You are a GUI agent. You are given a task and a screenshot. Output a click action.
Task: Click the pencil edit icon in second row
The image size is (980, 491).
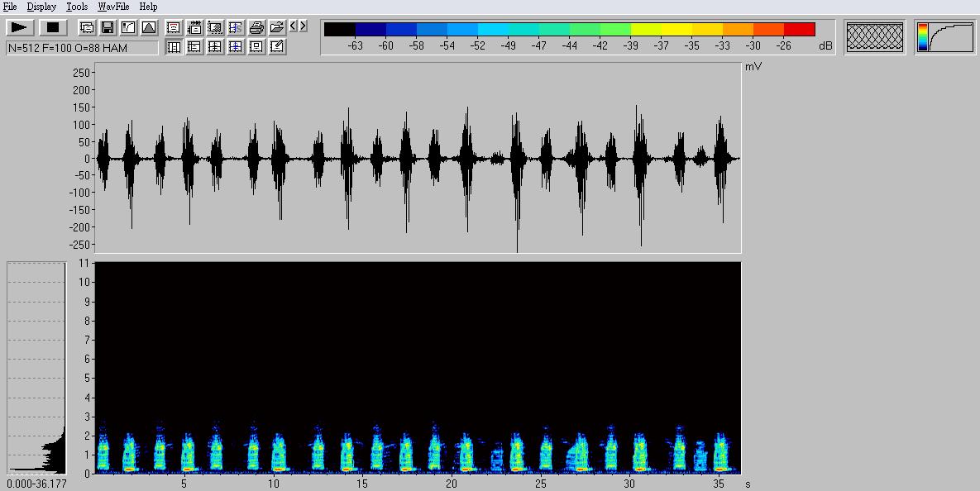coord(277,47)
